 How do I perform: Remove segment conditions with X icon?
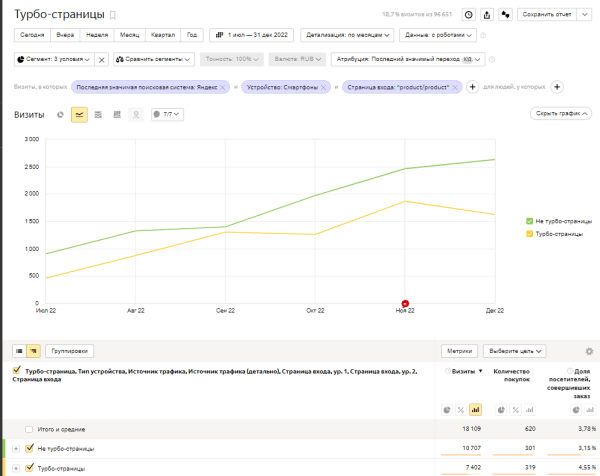click(x=101, y=59)
